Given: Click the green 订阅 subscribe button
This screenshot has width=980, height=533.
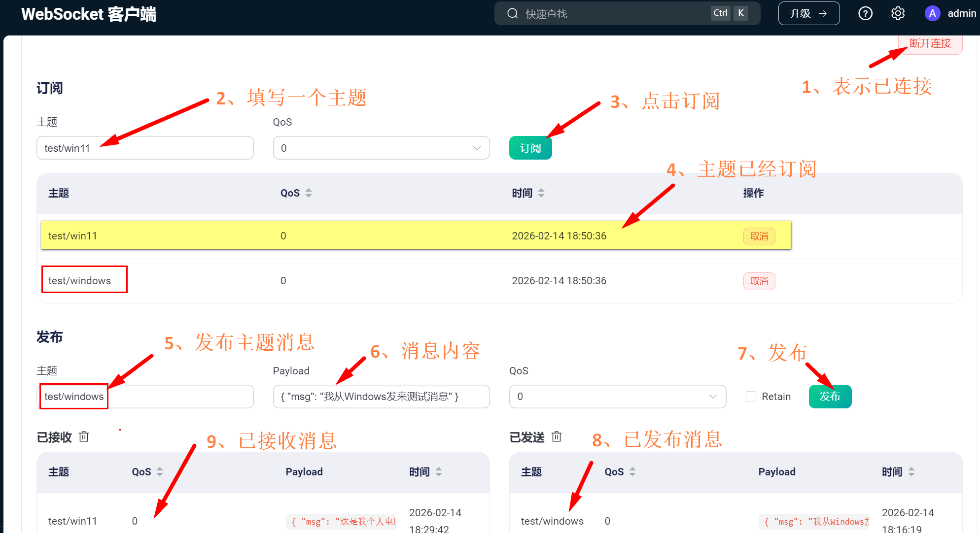Looking at the screenshot, I should (x=530, y=148).
